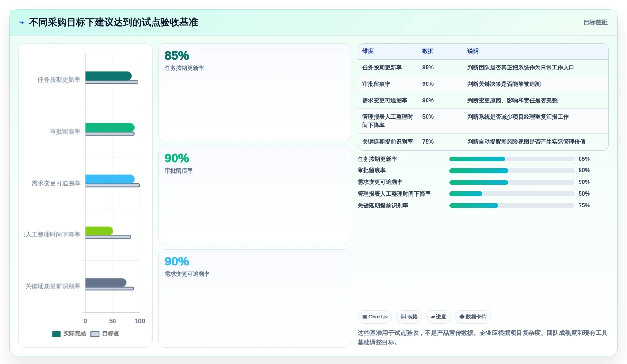Click the green 审批留痕率 chart bar
Viewport: 627px width, 364px height.
pyautogui.click(x=110, y=128)
